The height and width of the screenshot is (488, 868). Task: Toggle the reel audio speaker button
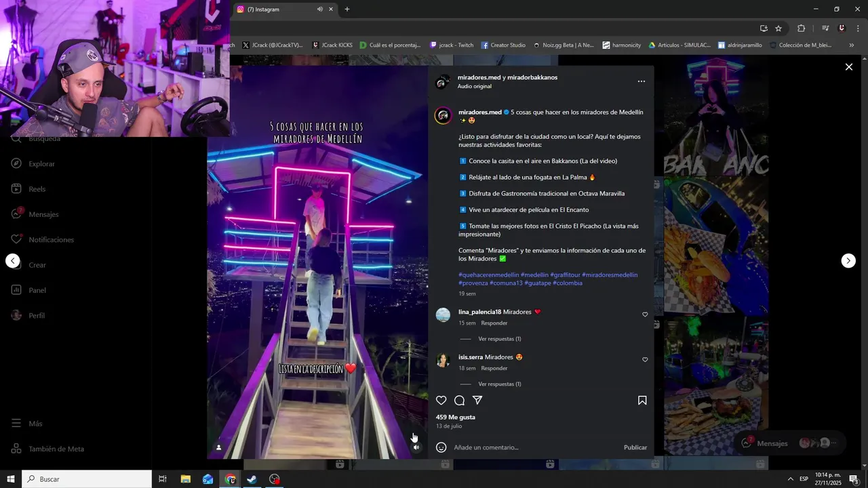pyautogui.click(x=416, y=447)
